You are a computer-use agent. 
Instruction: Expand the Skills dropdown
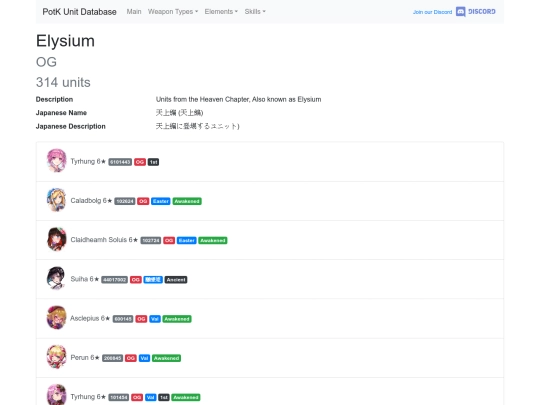coord(255,12)
